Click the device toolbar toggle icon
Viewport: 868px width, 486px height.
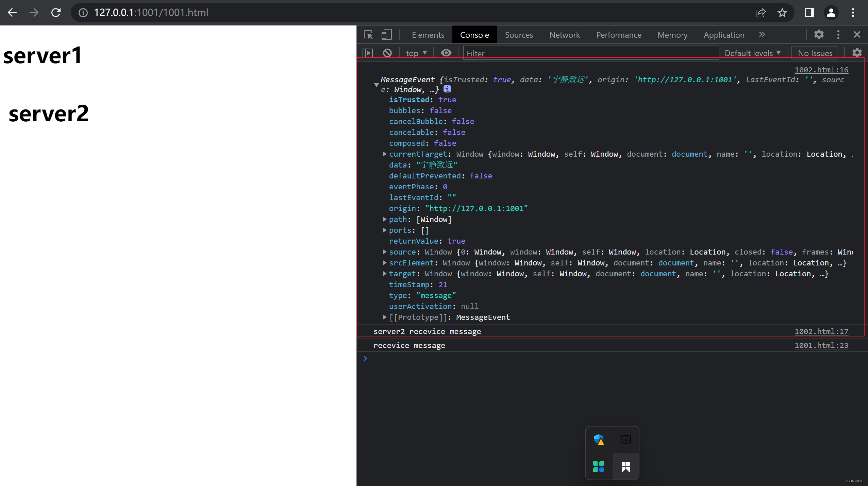point(386,34)
